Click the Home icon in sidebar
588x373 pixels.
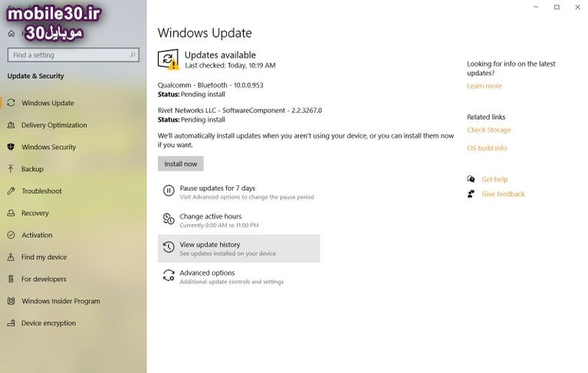pos(11,33)
